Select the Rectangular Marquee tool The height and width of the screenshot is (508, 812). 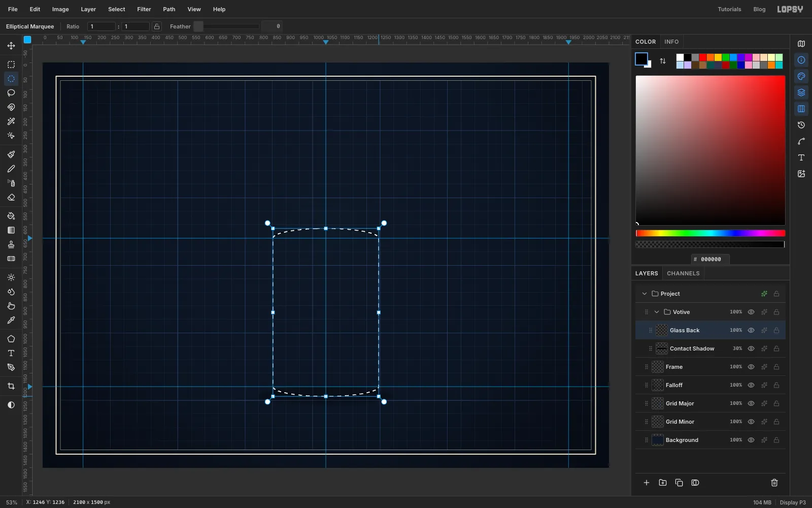[x=11, y=65]
